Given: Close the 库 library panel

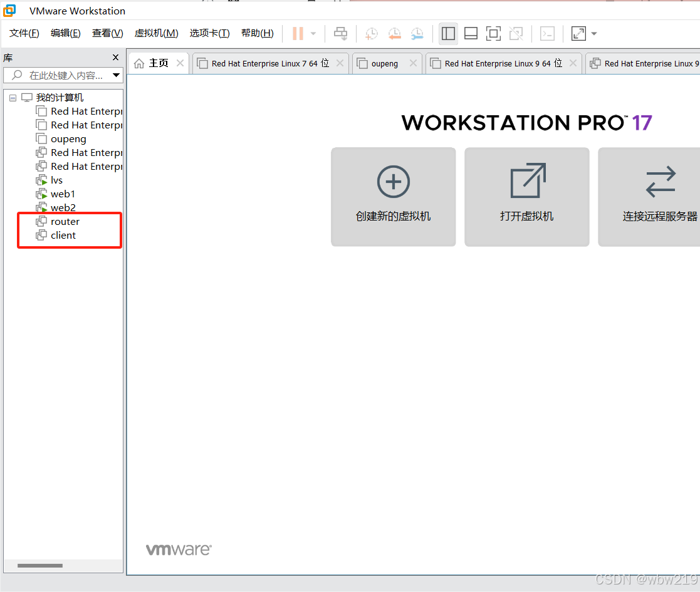Looking at the screenshot, I should 116,58.
